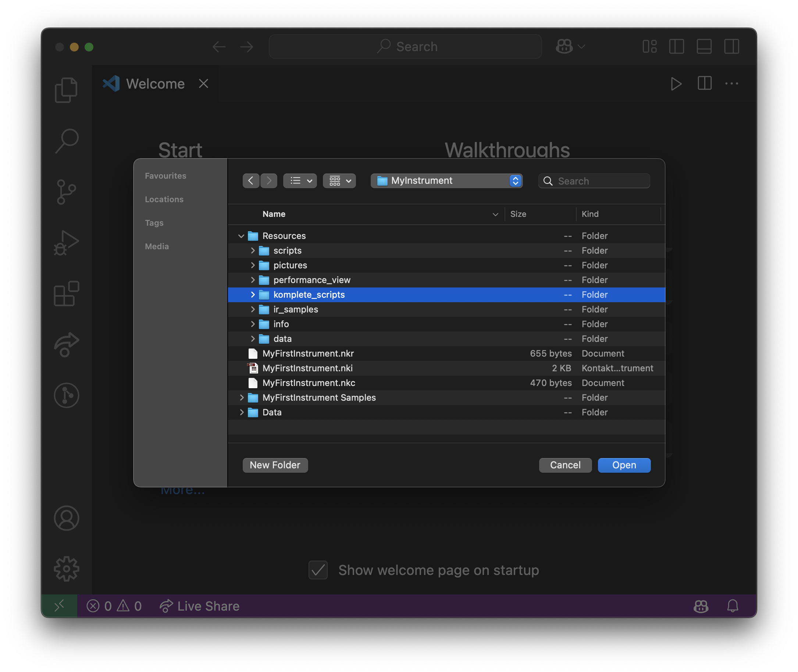Open the Explorer view in activity bar

66,90
